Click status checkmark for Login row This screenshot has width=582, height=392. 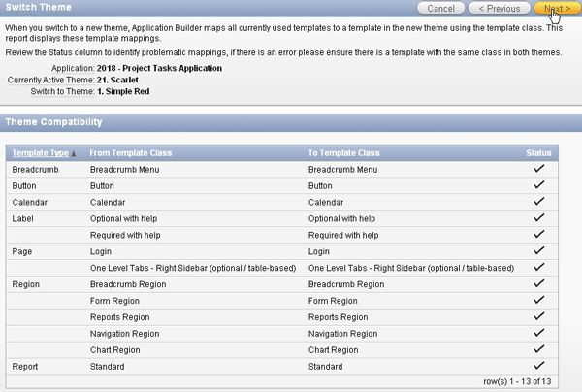coord(538,251)
